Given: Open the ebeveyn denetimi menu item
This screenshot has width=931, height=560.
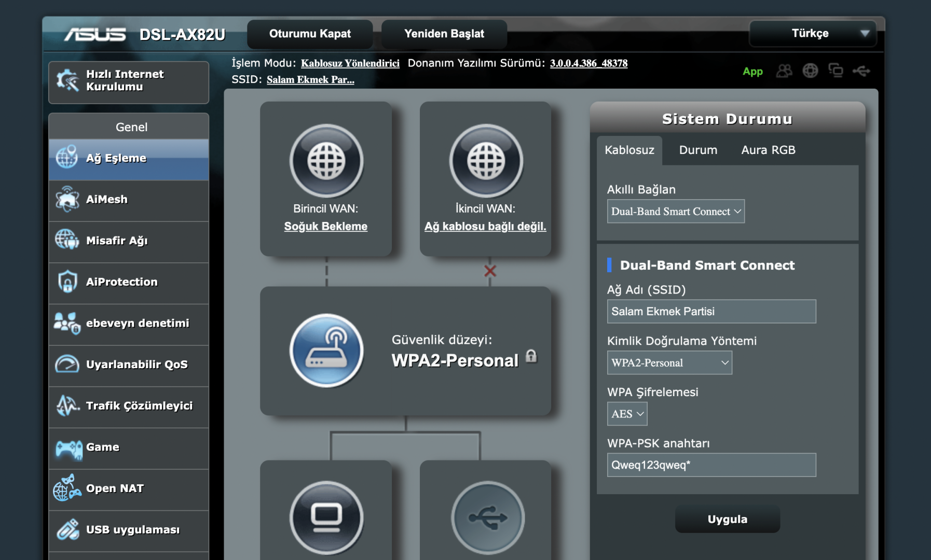Looking at the screenshot, I should [129, 324].
